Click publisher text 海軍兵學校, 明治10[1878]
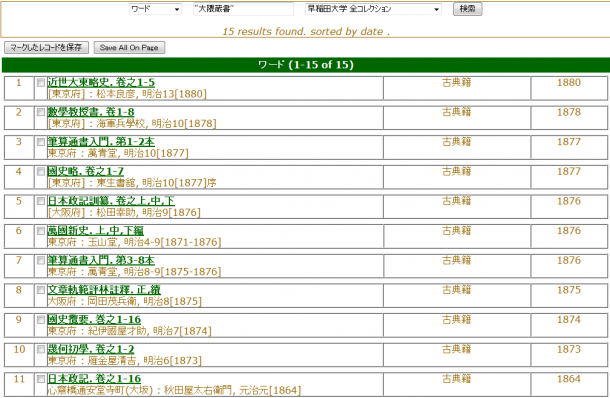 (156, 124)
